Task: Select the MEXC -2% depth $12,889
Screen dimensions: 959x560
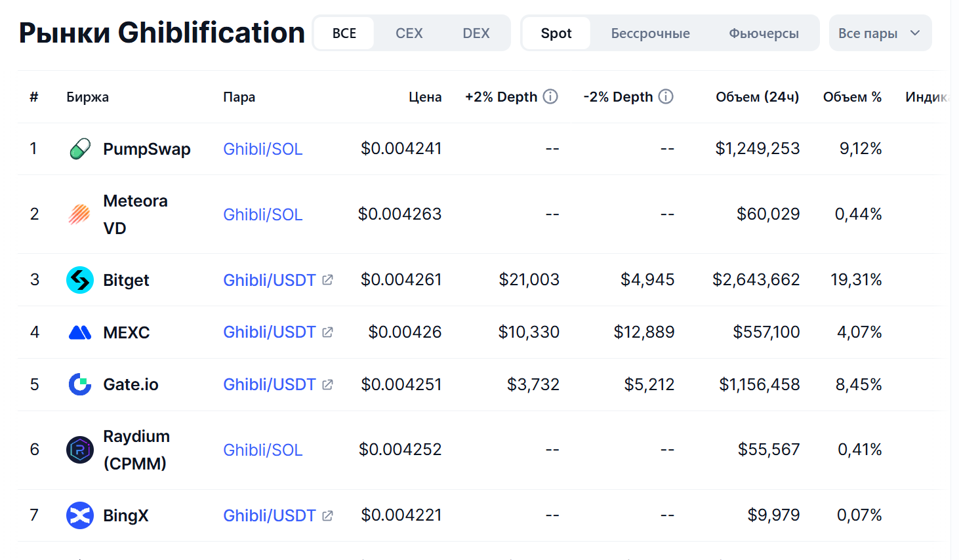Action: click(x=644, y=332)
